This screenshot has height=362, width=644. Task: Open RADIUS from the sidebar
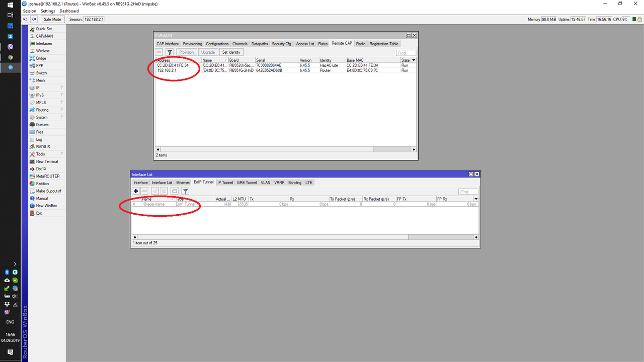click(x=43, y=147)
